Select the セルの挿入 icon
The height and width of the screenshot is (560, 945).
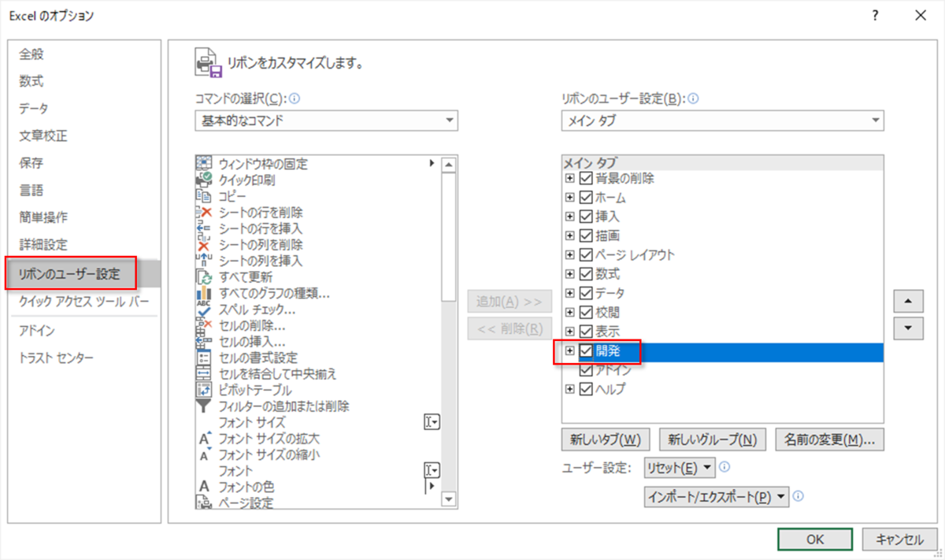tap(203, 341)
